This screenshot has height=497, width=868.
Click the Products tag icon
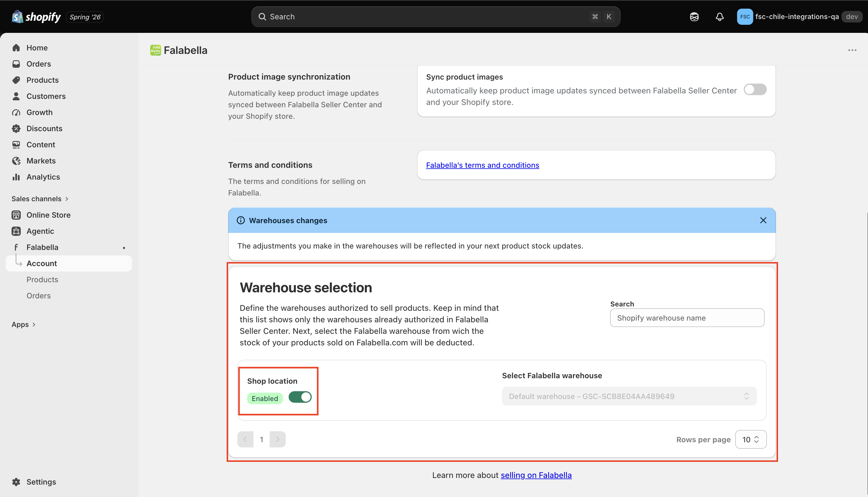pos(16,80)
